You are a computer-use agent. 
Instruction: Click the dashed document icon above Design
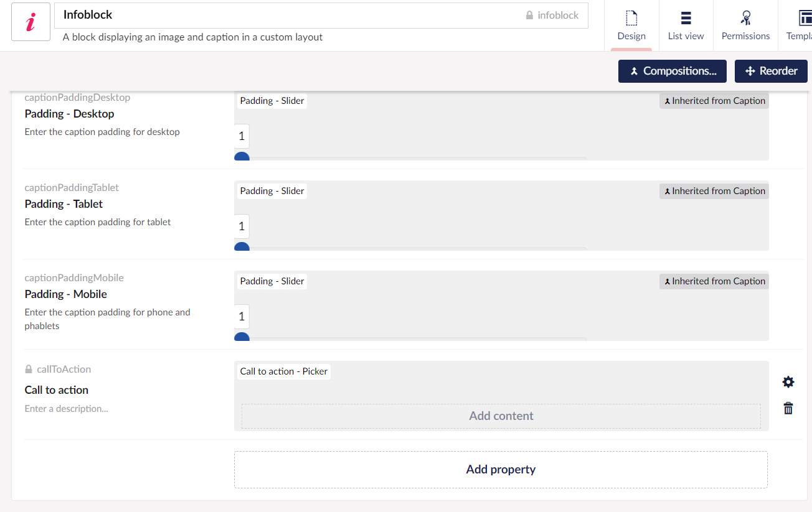point(631,18)
